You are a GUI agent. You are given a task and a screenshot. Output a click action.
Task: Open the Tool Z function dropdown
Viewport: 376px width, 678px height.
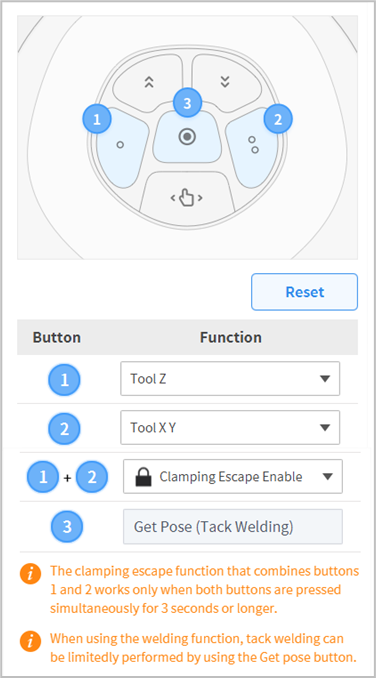tap(230, 379)
